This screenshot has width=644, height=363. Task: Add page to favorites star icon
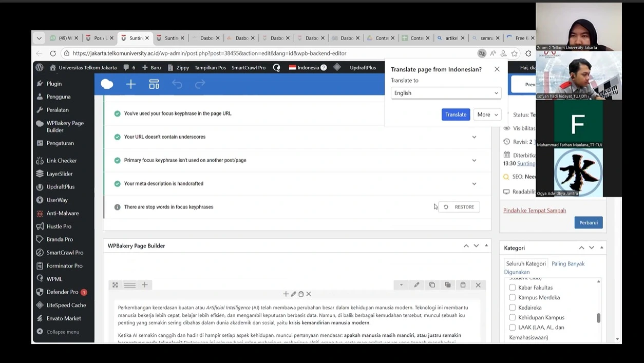pyautogui.click(x=515, y=53)
